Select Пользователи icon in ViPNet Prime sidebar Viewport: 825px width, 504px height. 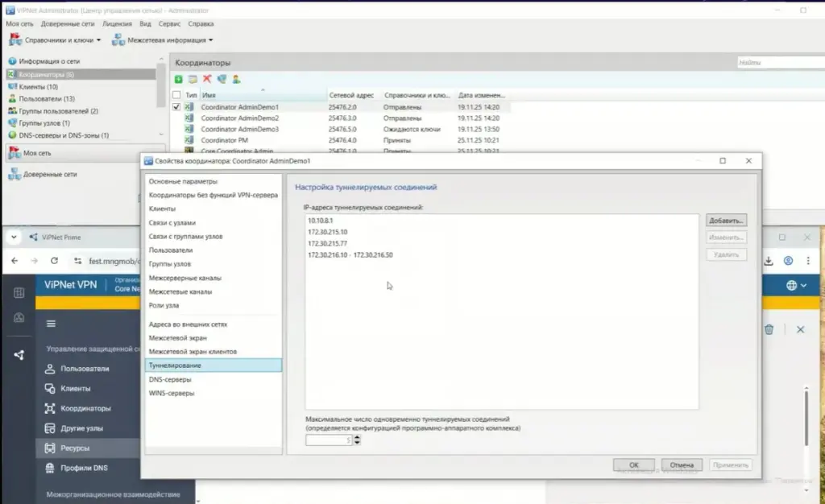(x=51, y=370)
